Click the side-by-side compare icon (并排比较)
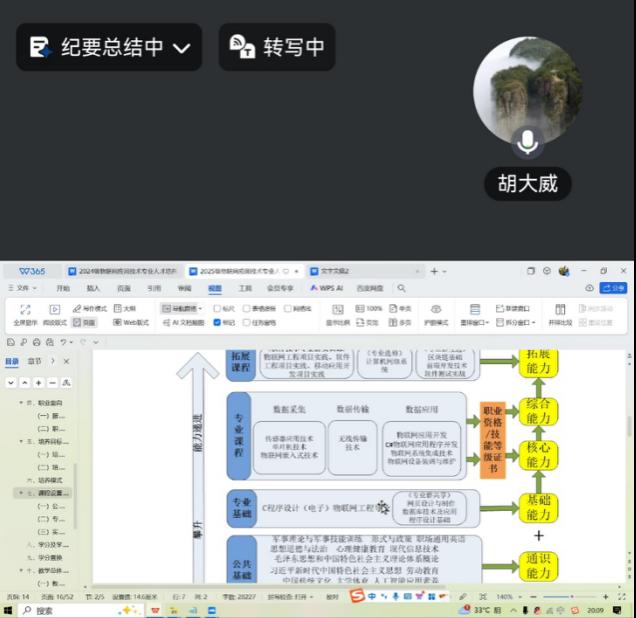Viewport: 636px width, 618px height. coord(560,315)
